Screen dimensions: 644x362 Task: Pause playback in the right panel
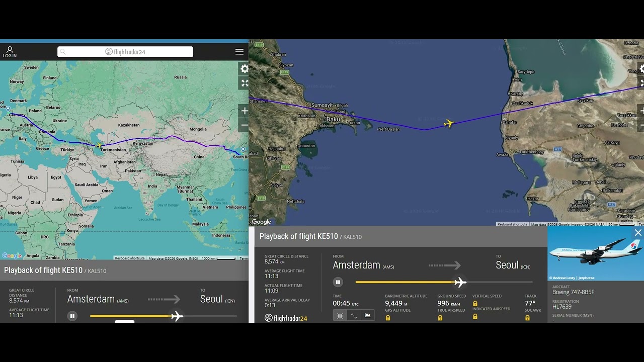[338, 282]
